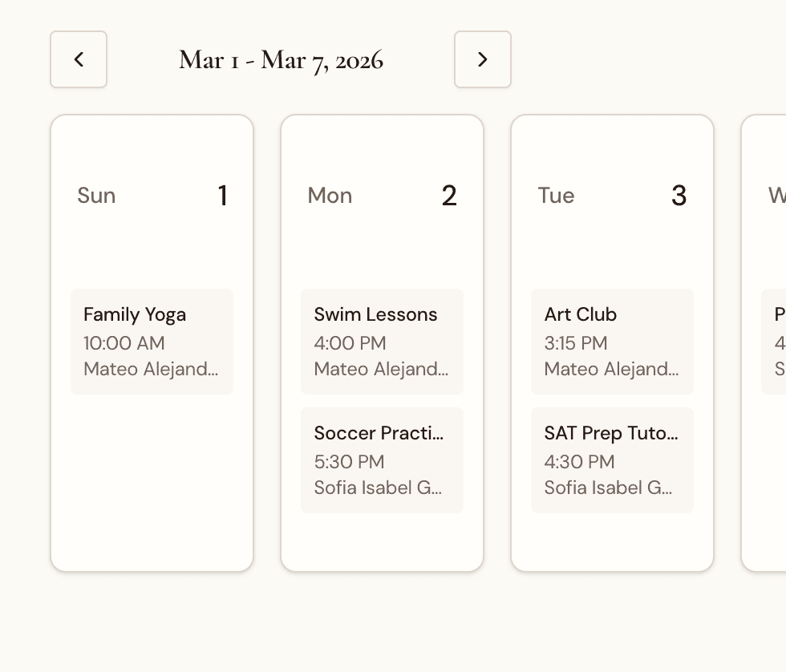Open the SAT Prep Tutoring event
The width and height of the screenshot is (786, 672).
[612, 459]
